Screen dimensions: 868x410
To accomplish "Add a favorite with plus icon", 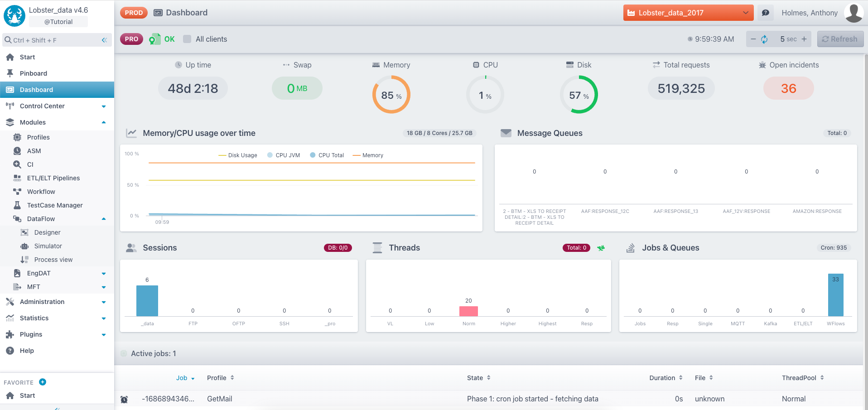I will (43, 382).
